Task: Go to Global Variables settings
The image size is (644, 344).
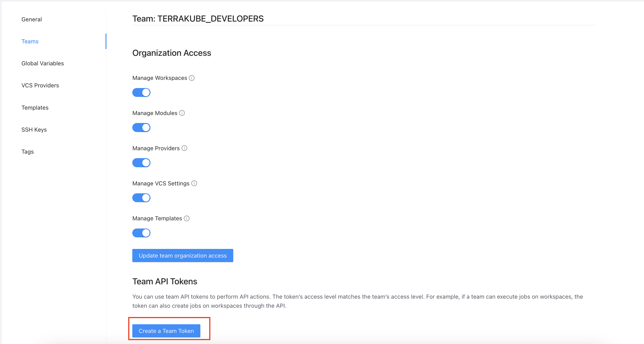Action: tap(42, 63)
